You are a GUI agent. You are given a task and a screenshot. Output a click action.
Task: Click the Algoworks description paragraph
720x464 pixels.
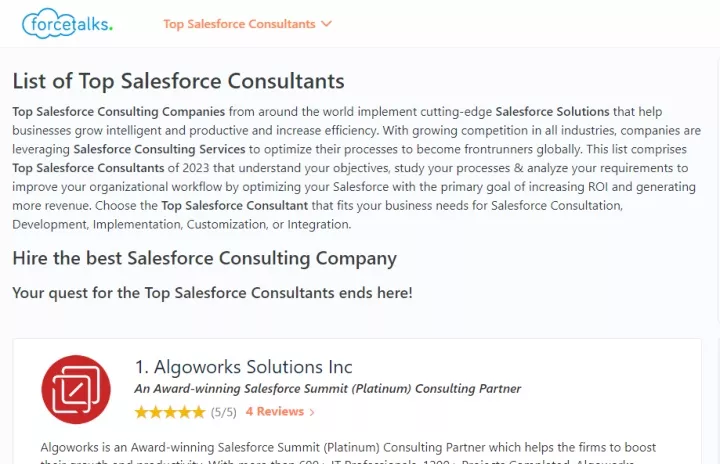348,453
